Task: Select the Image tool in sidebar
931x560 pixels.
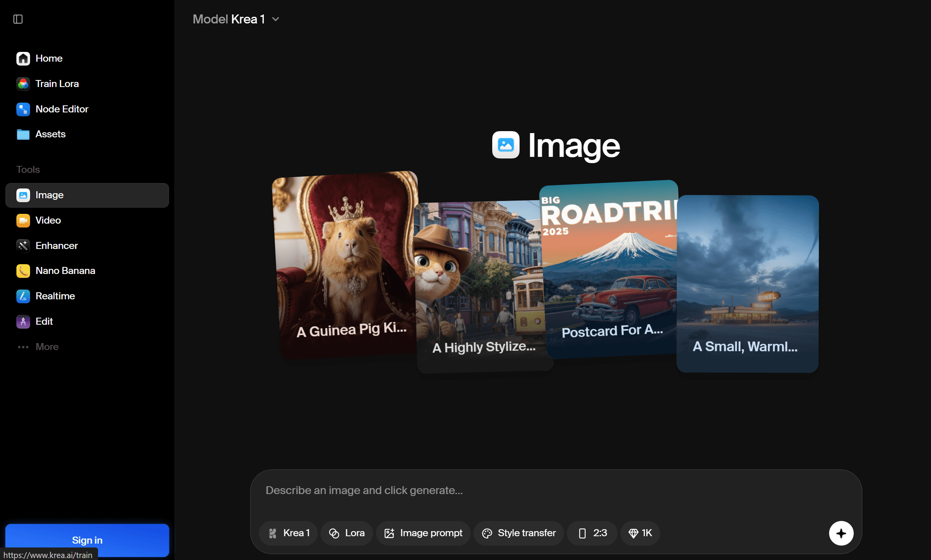Action: (x=87, y=195)
